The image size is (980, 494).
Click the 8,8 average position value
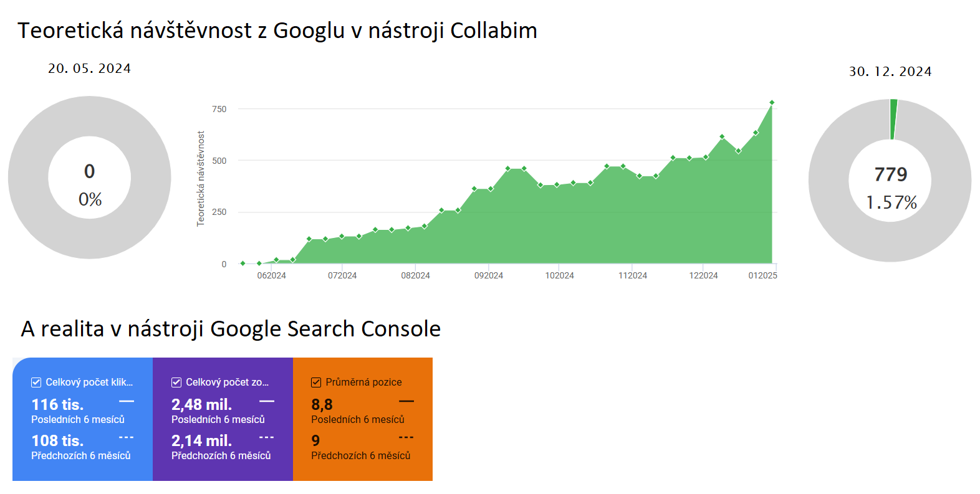tap(322, 404)
